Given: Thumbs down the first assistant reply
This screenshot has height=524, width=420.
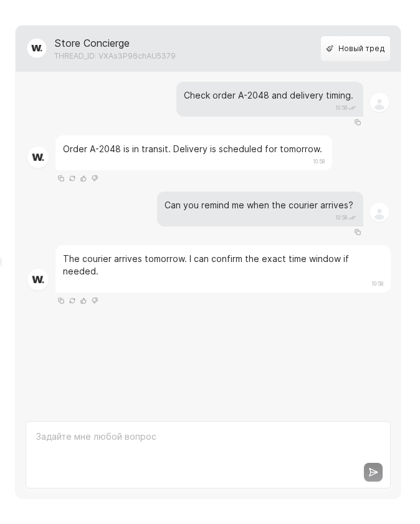Looking at the screenshot, I should point(95,178).
